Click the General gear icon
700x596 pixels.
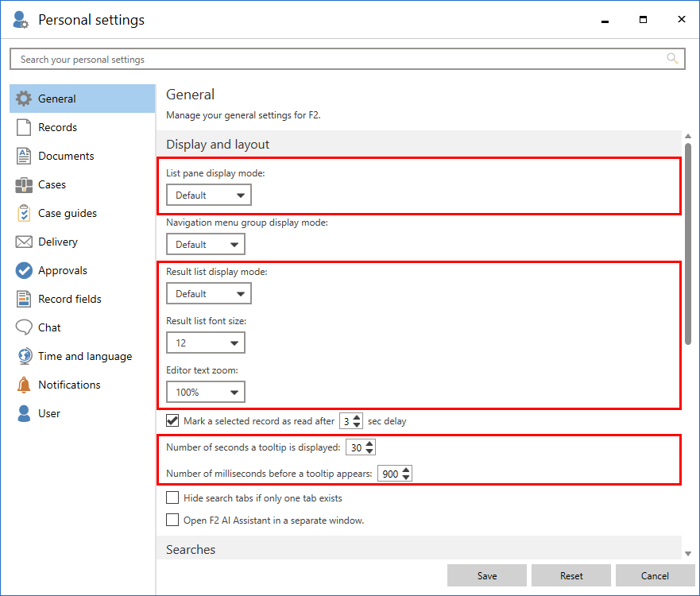pos(24,99)
